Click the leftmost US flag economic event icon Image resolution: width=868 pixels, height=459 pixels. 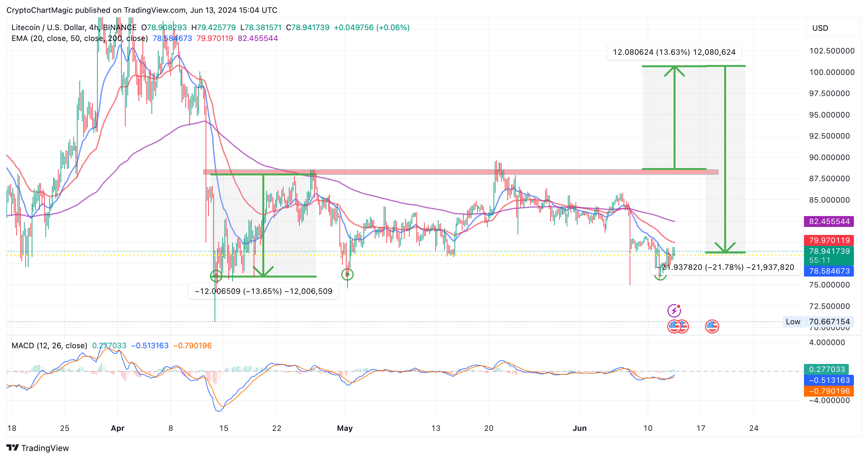tap(674, 326)
